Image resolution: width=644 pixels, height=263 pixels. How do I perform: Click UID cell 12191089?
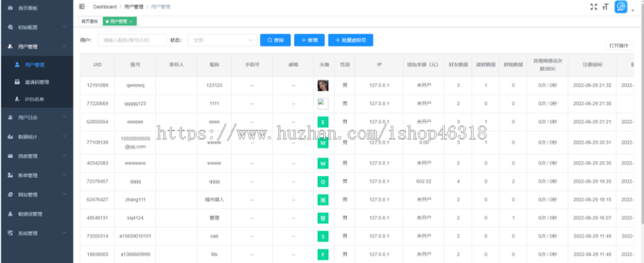point(97,85)
